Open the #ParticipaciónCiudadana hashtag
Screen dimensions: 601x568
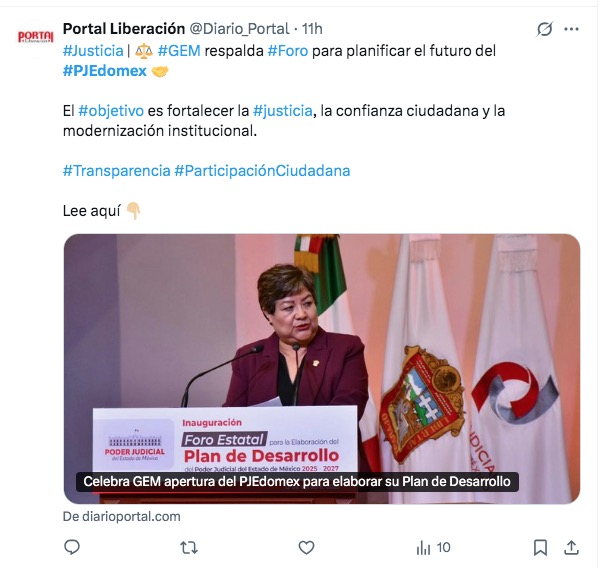pyautogui.click(x=262, y=171)
